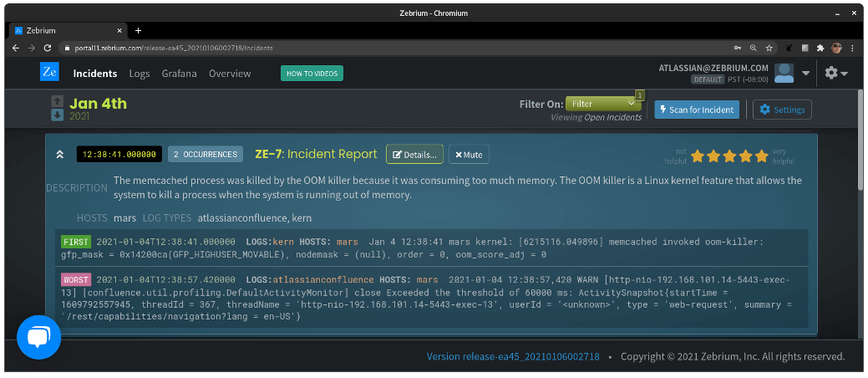
Task: Open a new browser tab
Action: [138, 30]
